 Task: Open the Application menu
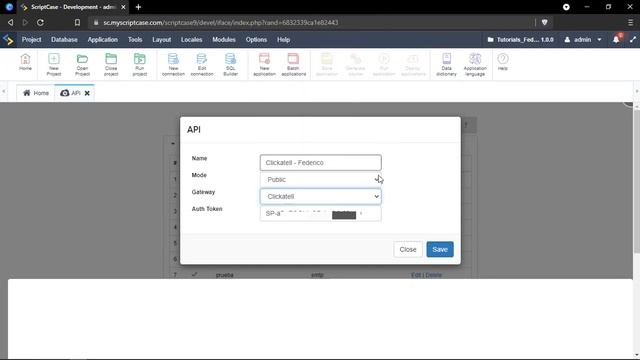pyautogui.click(x=102, y=40)
